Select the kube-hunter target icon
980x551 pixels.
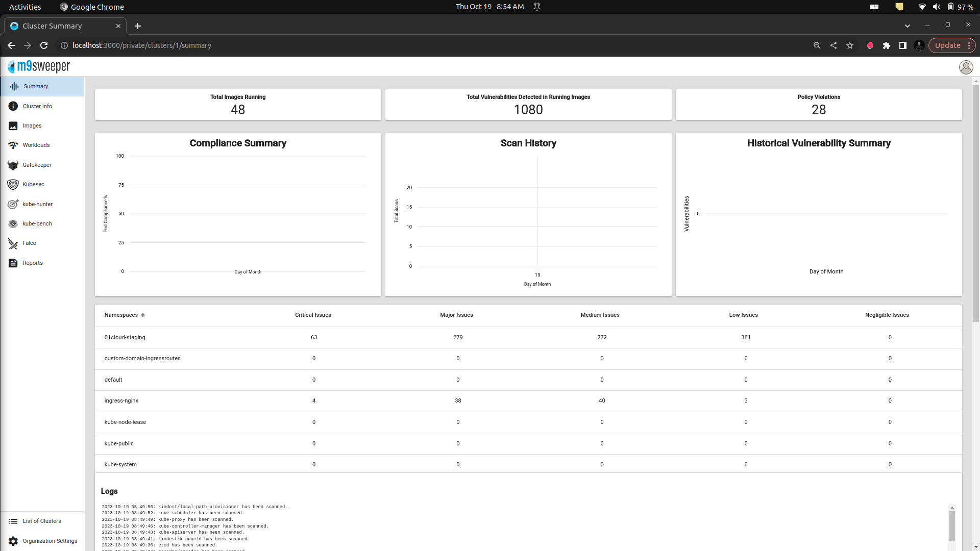[x=13, y=204]
